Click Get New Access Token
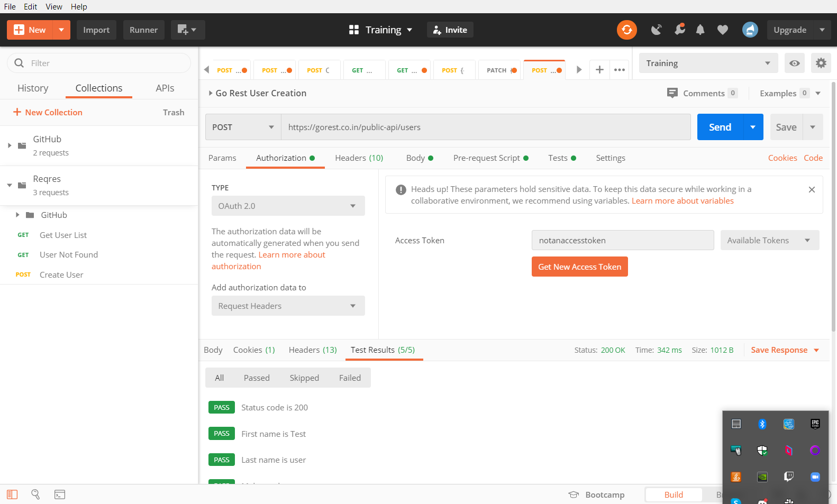The image size is (837, 504). coord(580,267)
